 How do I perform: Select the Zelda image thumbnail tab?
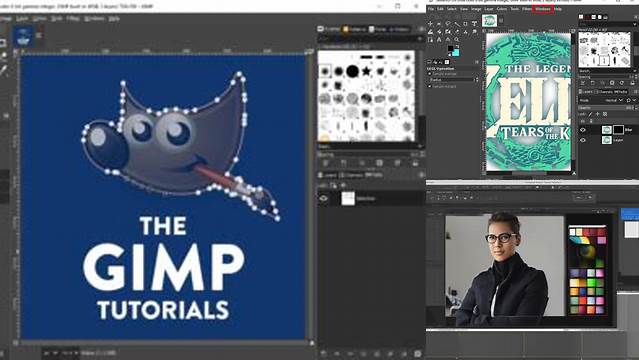click(489, 20)
